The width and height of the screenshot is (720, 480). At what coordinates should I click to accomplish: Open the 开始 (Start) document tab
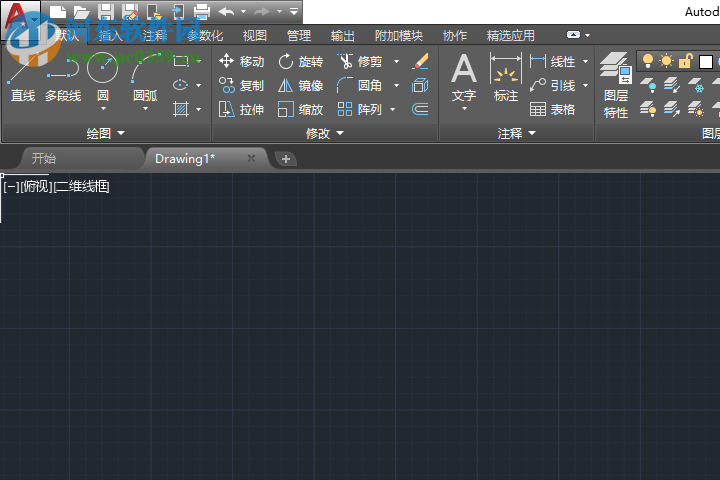point(44,158)
